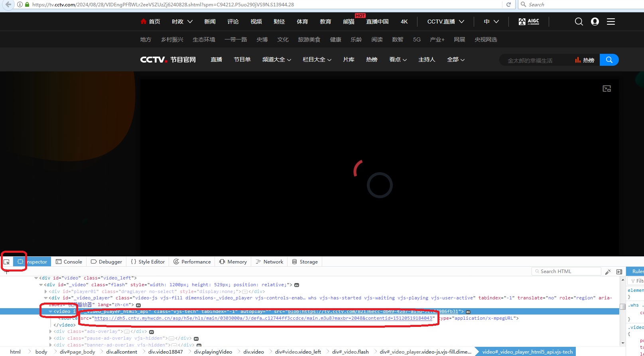Toggle the devtools sidebar pane icon

(x=619, y=272)
